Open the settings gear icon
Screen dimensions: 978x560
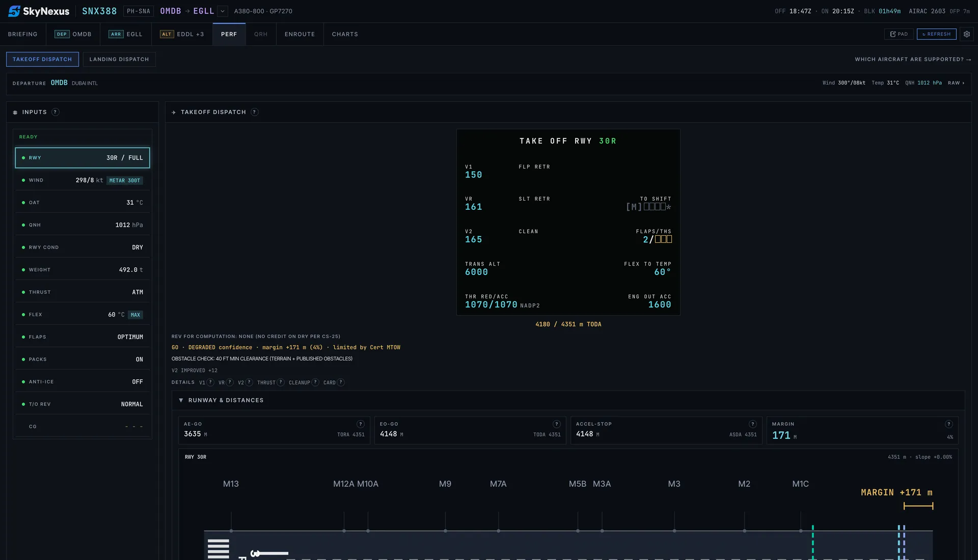(x=966, y=34)
